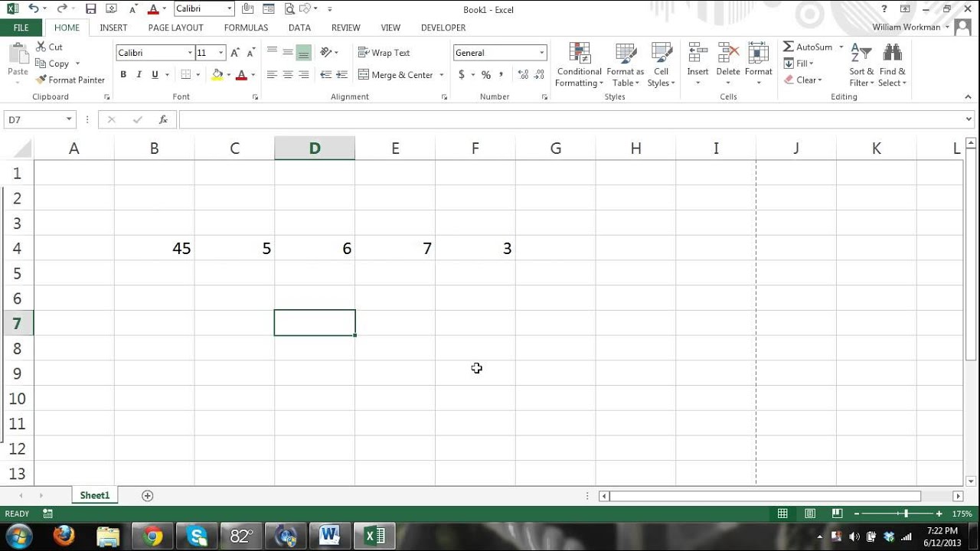Screen dimensions: 980x551
Task: Redo the last undone action
Action: (62, 9)
